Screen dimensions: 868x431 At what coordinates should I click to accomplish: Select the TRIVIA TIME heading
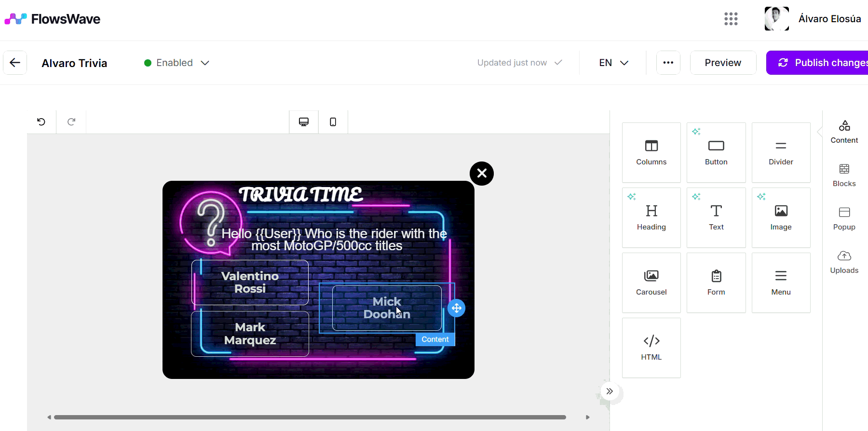coord(300,194)
